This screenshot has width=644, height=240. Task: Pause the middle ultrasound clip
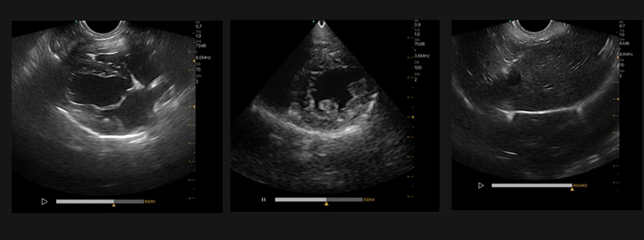point(264,200)
